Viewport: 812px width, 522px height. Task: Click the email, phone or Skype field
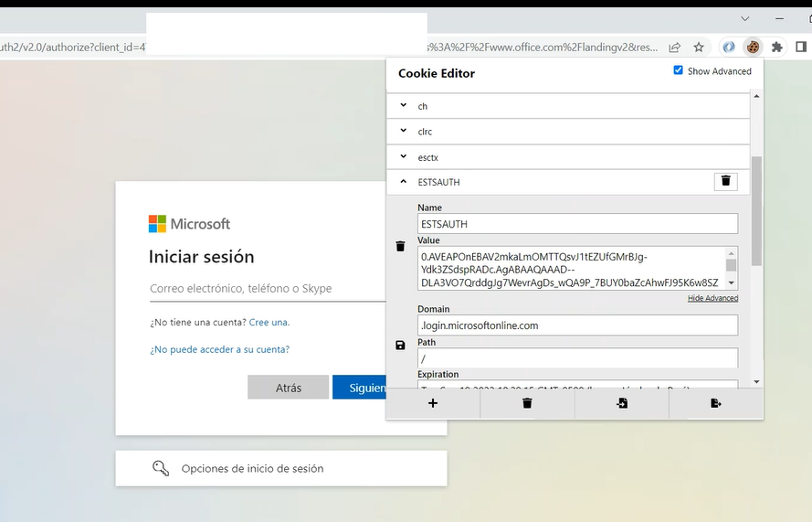tap(268, 289)
